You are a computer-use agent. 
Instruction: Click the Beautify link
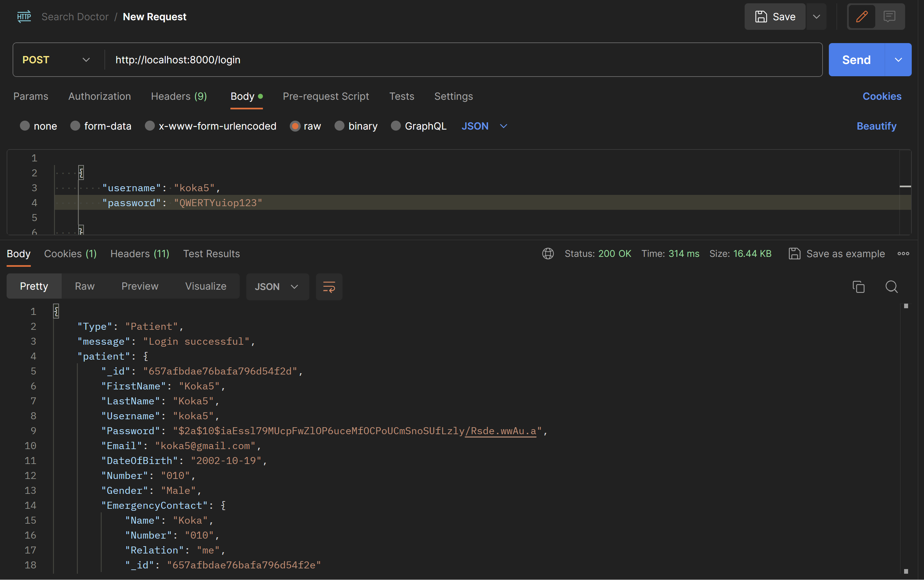[x=876, y=126]
